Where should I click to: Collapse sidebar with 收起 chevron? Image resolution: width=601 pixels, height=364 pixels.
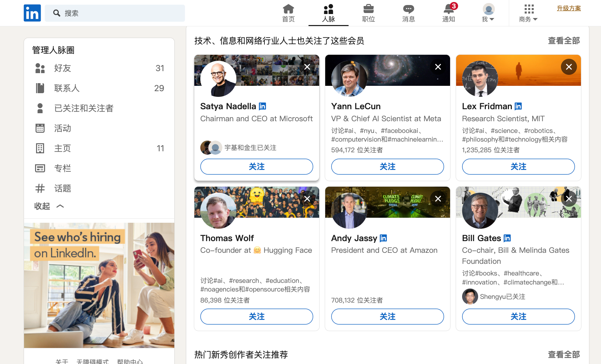coord(49,206)
